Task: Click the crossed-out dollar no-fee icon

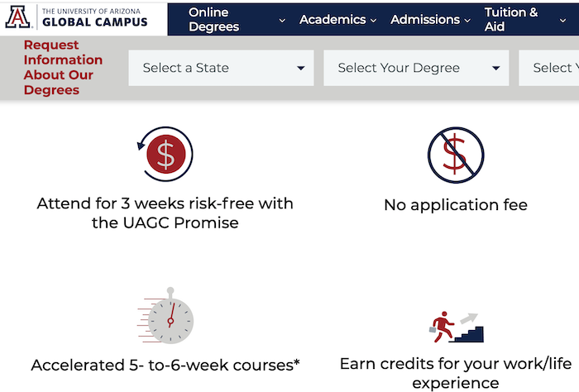Action: [x=455, y=155]
